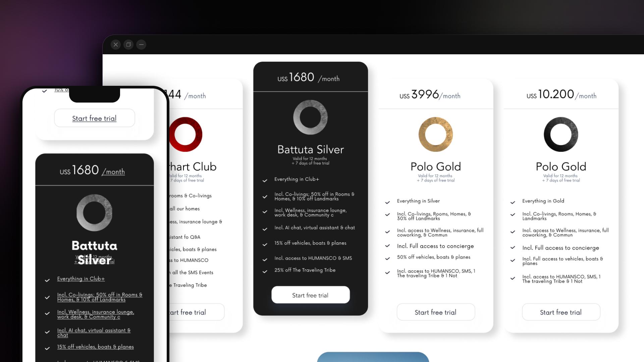The height and width of the screenshot is (362, 644).
Task: Click the browser tab duplicate icon
Action: pos(128,44)
